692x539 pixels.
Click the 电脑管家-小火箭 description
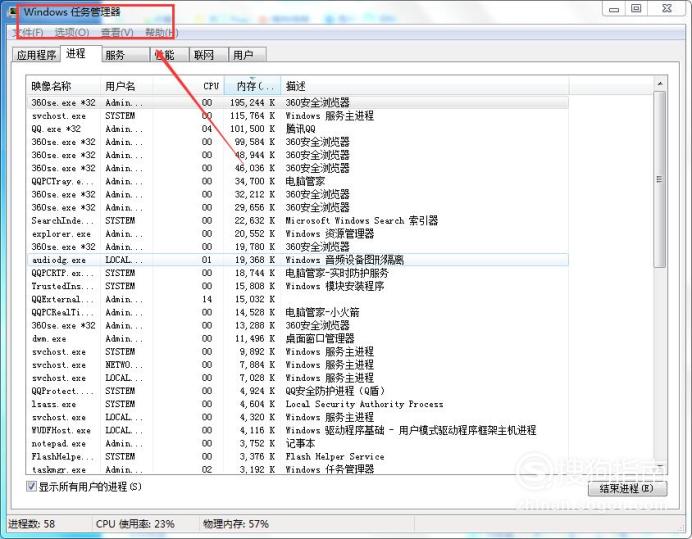point(322,313)
